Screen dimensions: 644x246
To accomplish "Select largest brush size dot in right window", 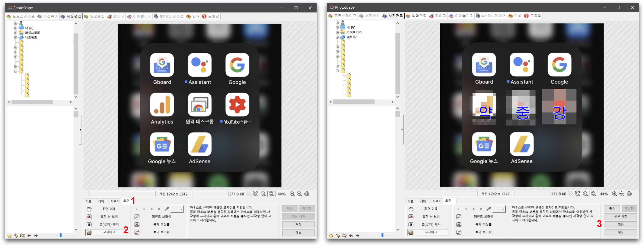I will 481,209.
